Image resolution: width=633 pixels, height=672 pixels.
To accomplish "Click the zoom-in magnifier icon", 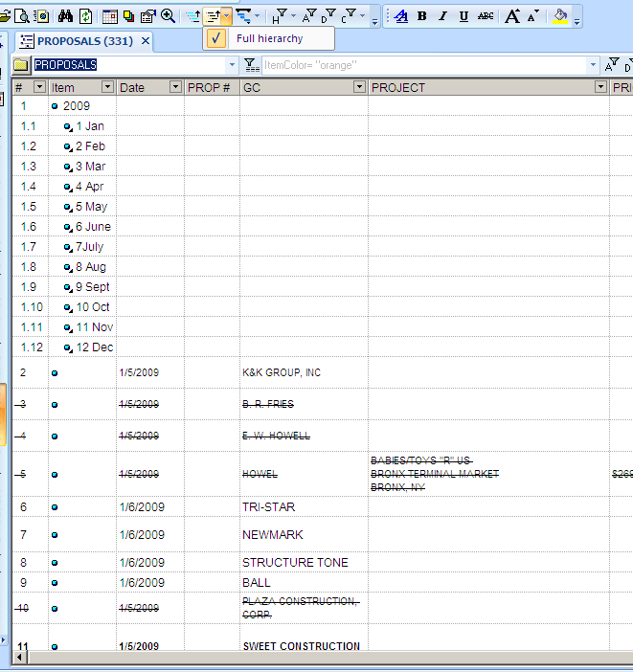I will [x=168, y=16].
